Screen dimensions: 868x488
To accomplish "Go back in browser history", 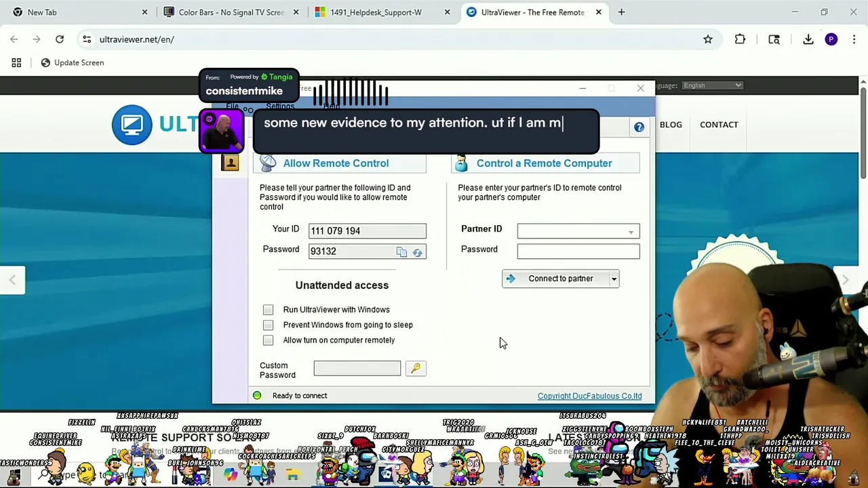I will [x=14, y=39].
